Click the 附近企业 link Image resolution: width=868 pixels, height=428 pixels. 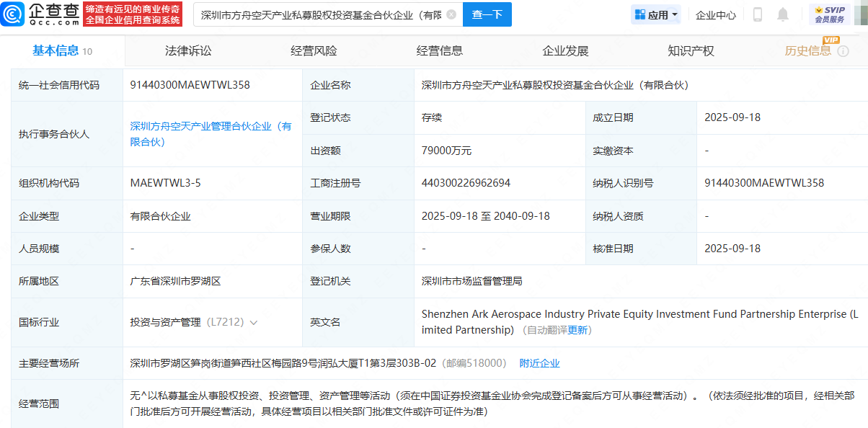click(x=540, y=363)
